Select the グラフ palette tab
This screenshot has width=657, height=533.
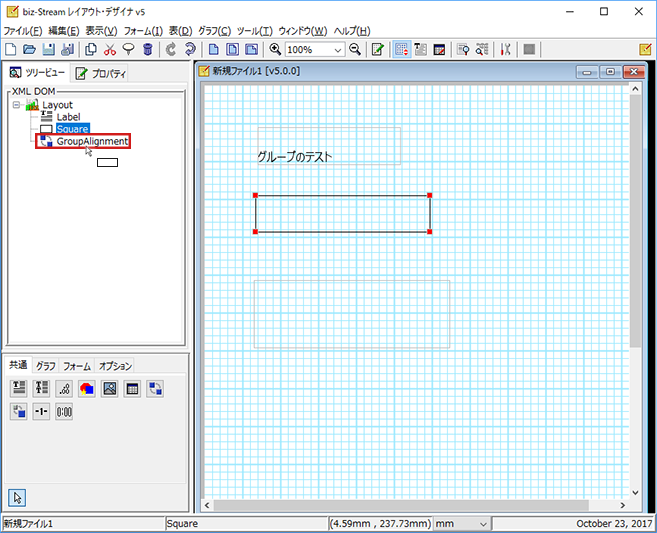click(x=46, y=366)
